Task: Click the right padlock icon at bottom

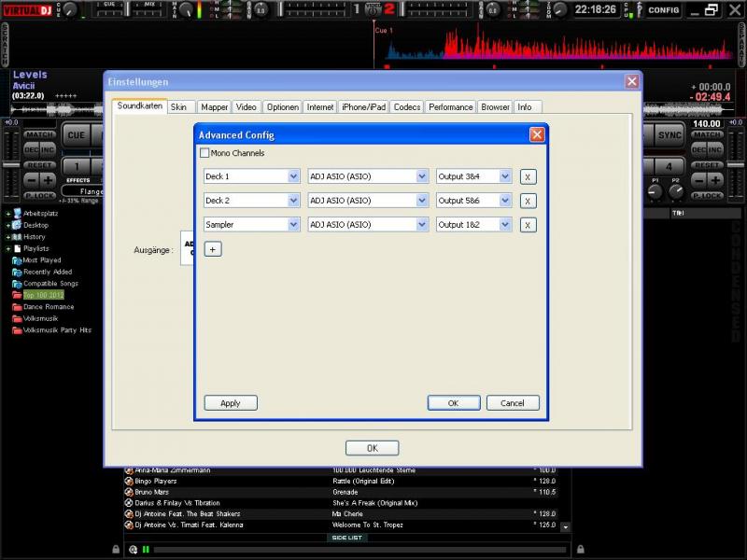Action: click(580, 550)
